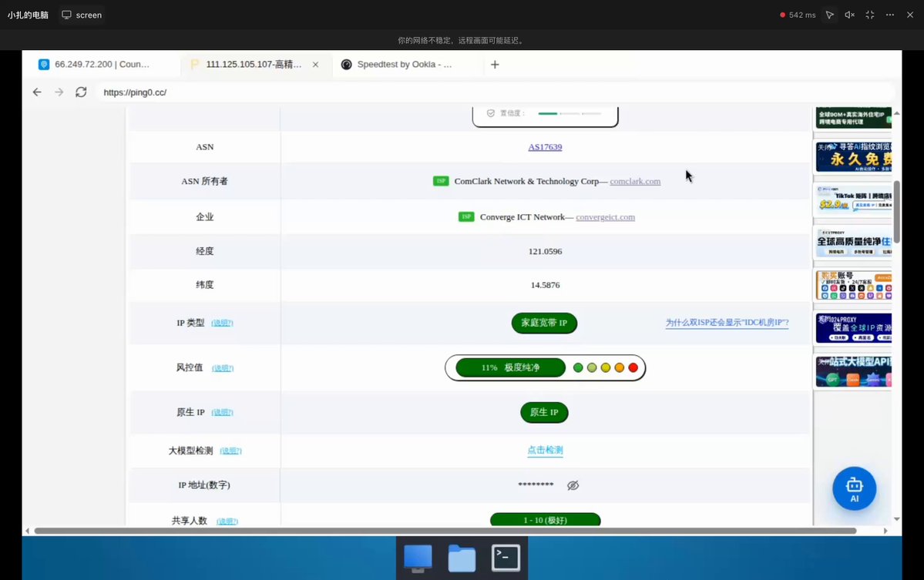This screenshot has height=580, width=924.
Task: Click the green 原生 IP badge
Action: click(x=544, y=412)
